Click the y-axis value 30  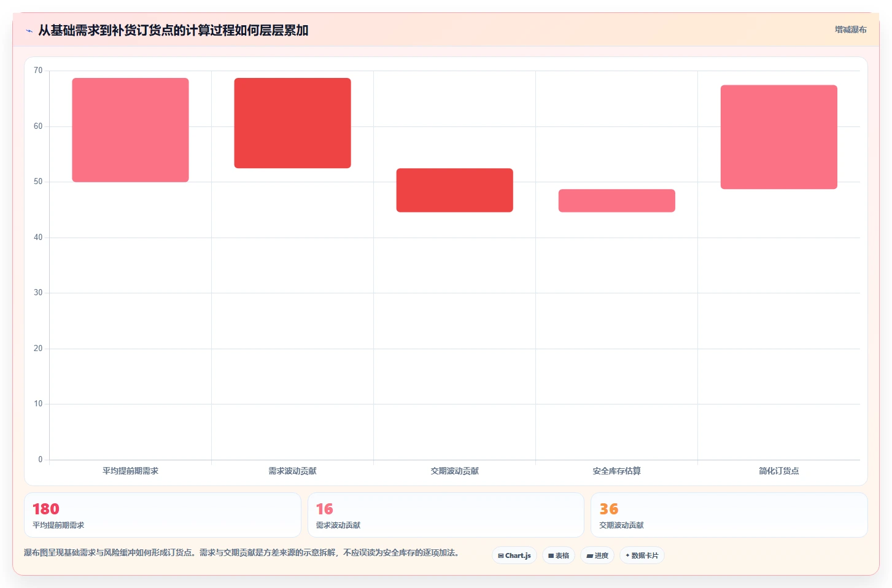(38, 293)
